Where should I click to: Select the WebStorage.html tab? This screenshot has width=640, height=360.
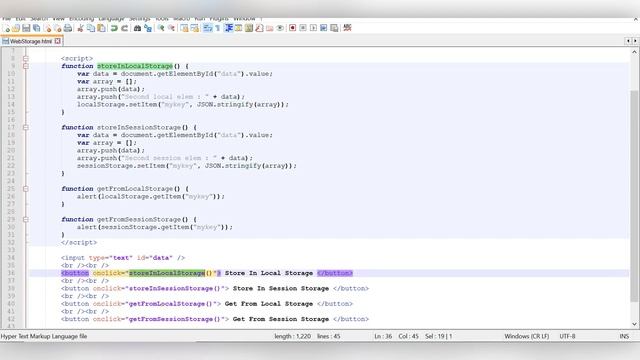click(31, 41)
